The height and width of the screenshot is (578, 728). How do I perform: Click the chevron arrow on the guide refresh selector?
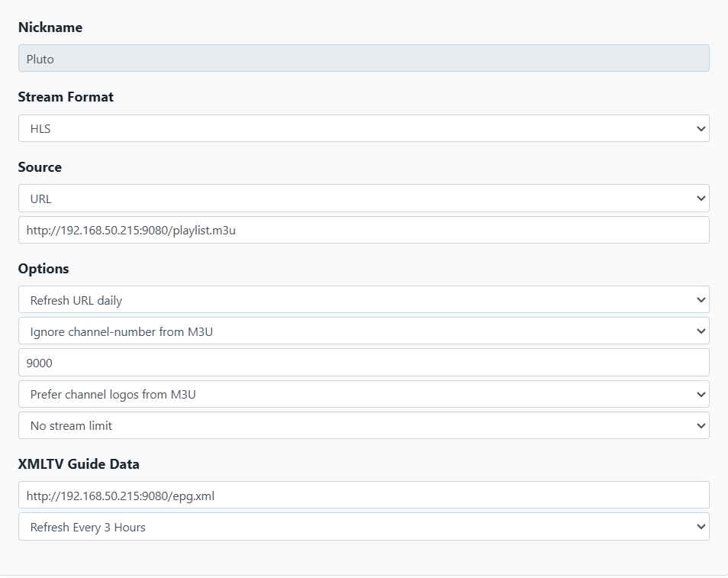[x=701, y=527]
